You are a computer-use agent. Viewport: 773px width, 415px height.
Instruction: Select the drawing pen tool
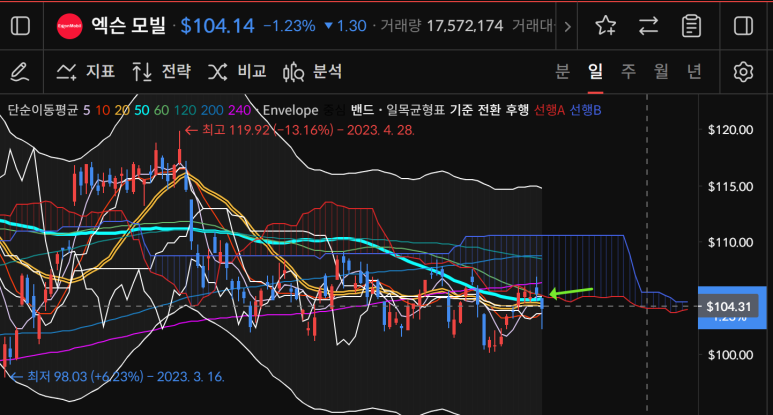point(19,72)
